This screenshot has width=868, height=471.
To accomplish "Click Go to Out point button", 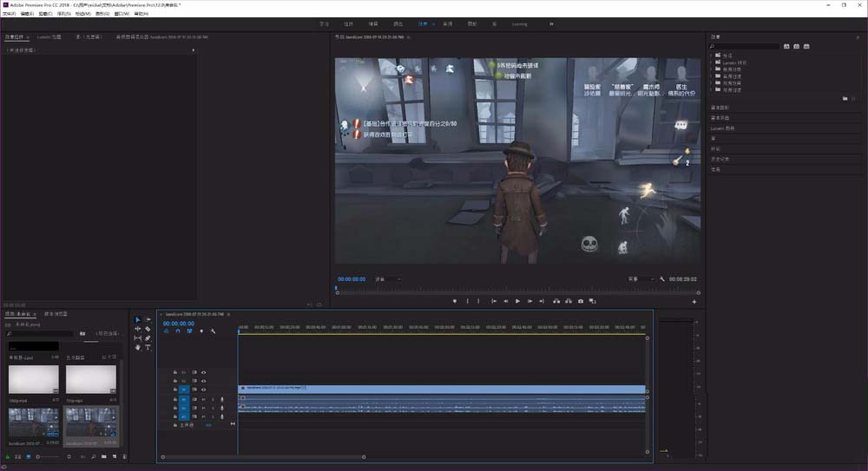I will coord(542,301).
